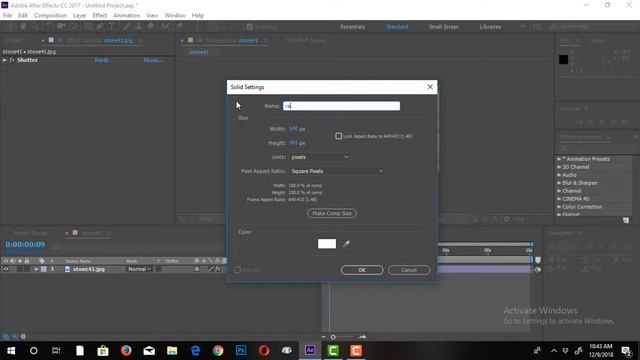Click the Reset link for Shatter effect
This screenshot has height=360, width=640.
click(101, 60)
